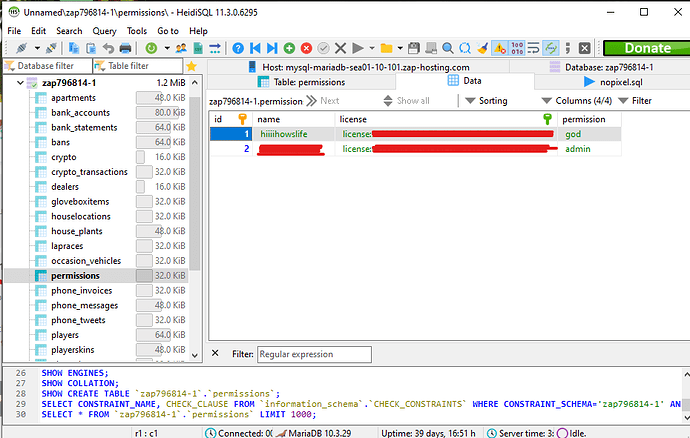Click the Copy toolbar icon
690x438 pixels.
click(x=73, y=48)
